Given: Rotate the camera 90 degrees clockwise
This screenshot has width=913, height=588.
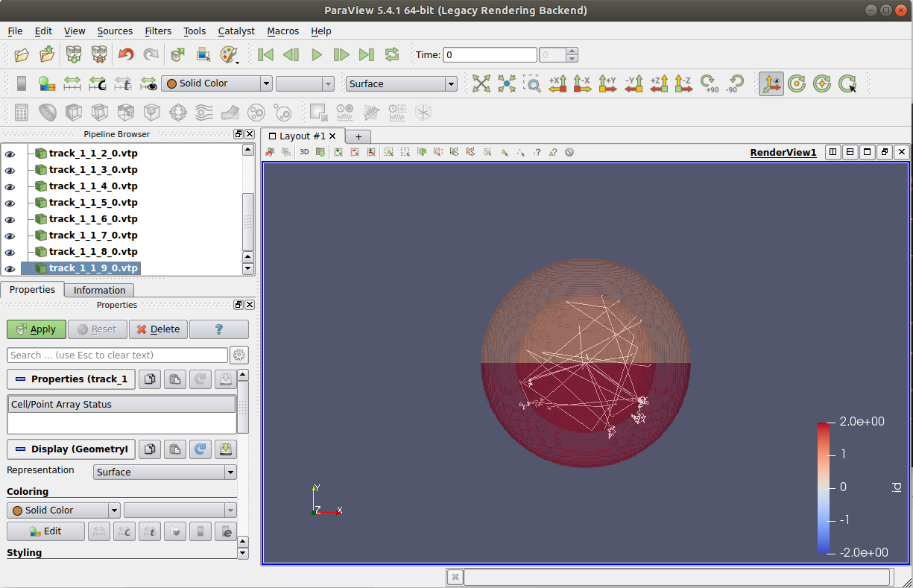Looking at the screenshot, I should pos(709,83).
